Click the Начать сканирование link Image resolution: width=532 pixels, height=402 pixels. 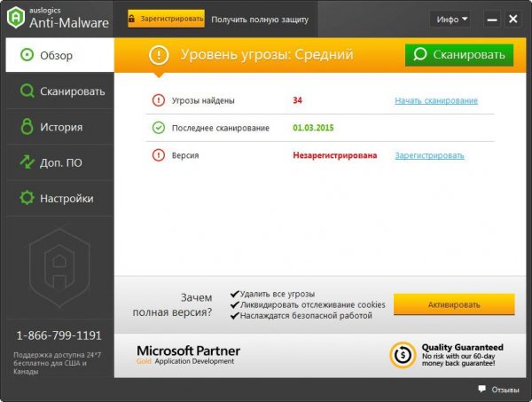436,100
